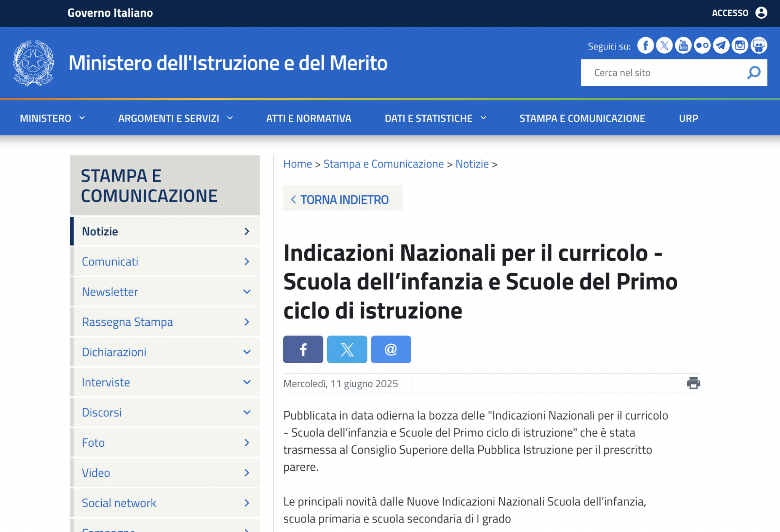The width and height of the screenshot is (780, 532).
Task: Click the user account icon beside ACCESSO
Action: coord(761,13)
